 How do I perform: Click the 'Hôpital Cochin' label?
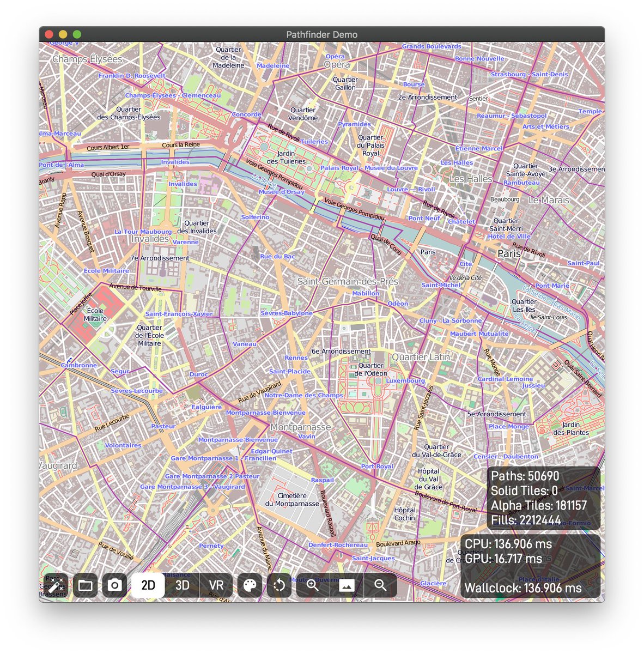tap(405, 514)
